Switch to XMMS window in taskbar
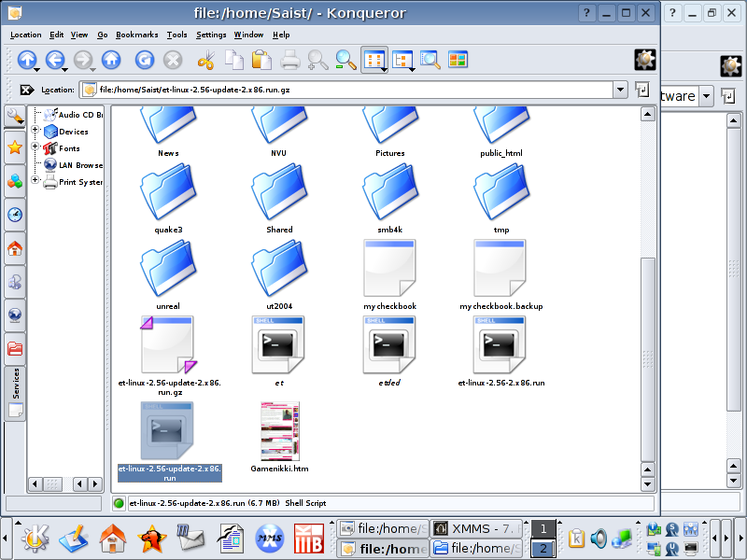The image size is (747, 560). coord(478,529)
